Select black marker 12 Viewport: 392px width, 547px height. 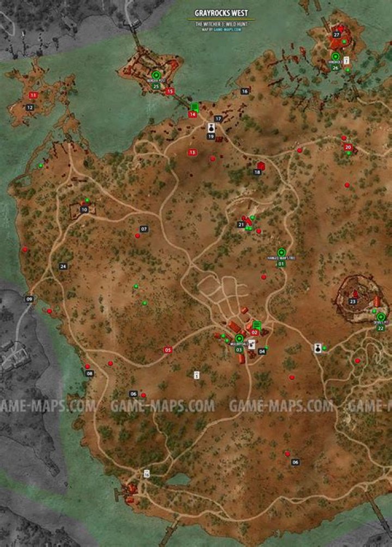point(30,107)
